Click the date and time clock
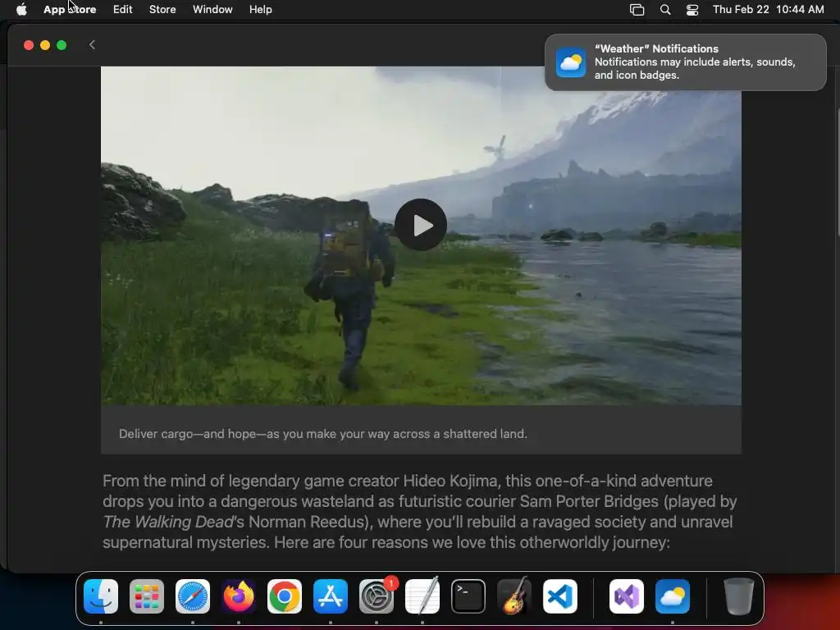 pyautogui.click(x=768, y=10)
